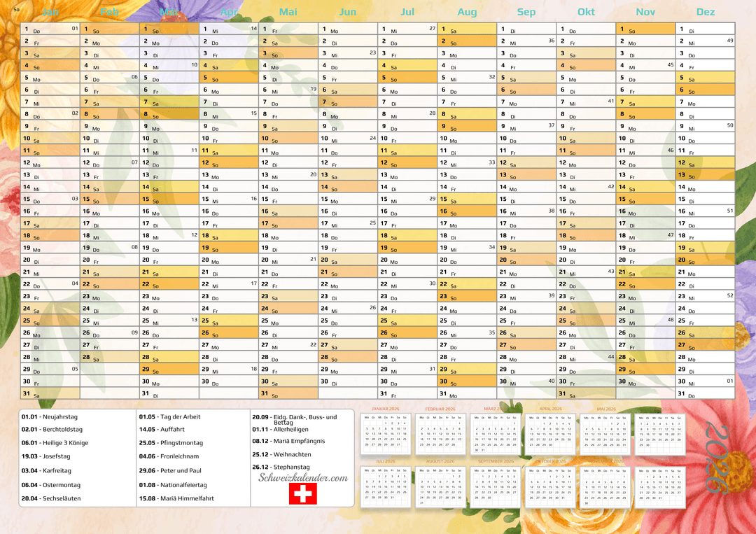Click the 01.08 Nationalfeiertag holiday entry
Screen dimensions: 756x534
(173, 484)
